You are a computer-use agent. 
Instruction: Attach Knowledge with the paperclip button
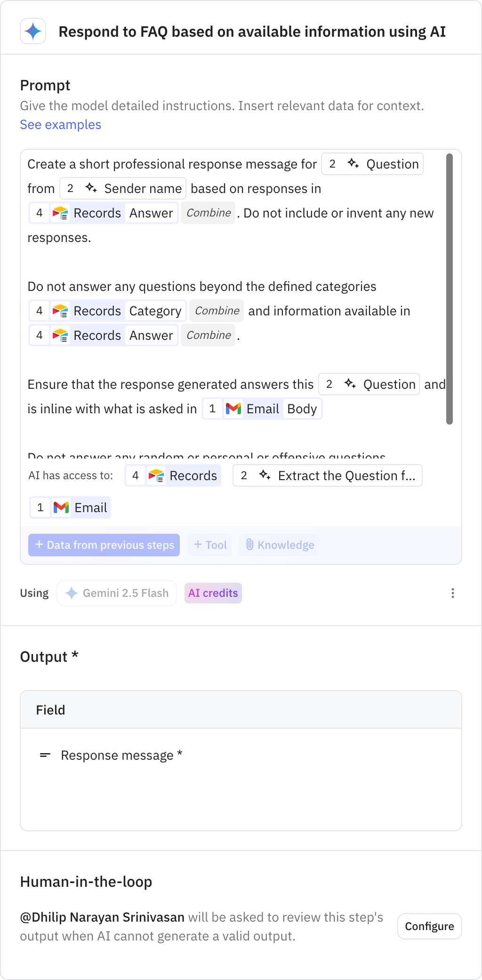tap(279, 545)
